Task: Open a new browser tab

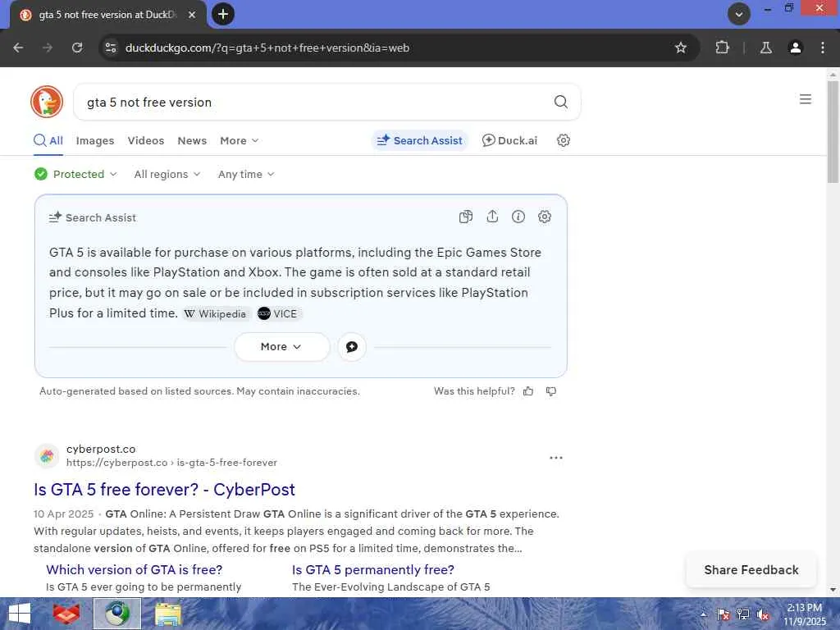Action: (x=223, y=14)
